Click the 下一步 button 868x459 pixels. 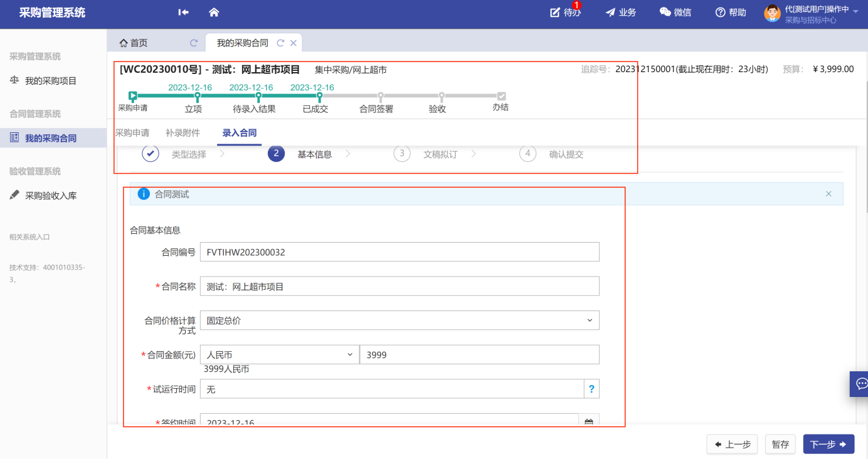[828, 445]
